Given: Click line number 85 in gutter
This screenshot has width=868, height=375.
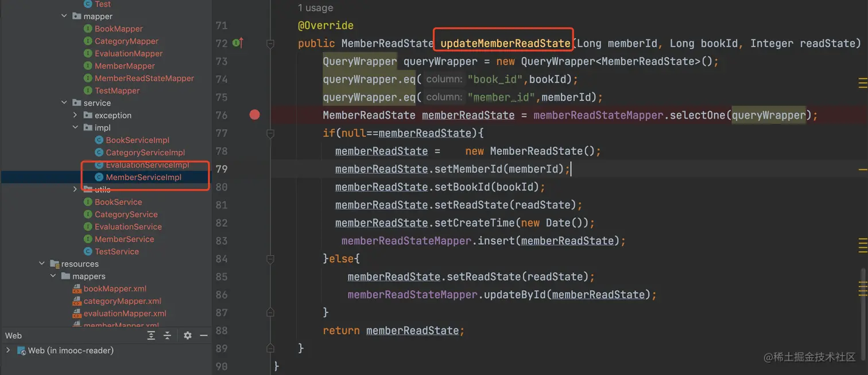Looking at the screenshot, I should [x=222, y=276].
